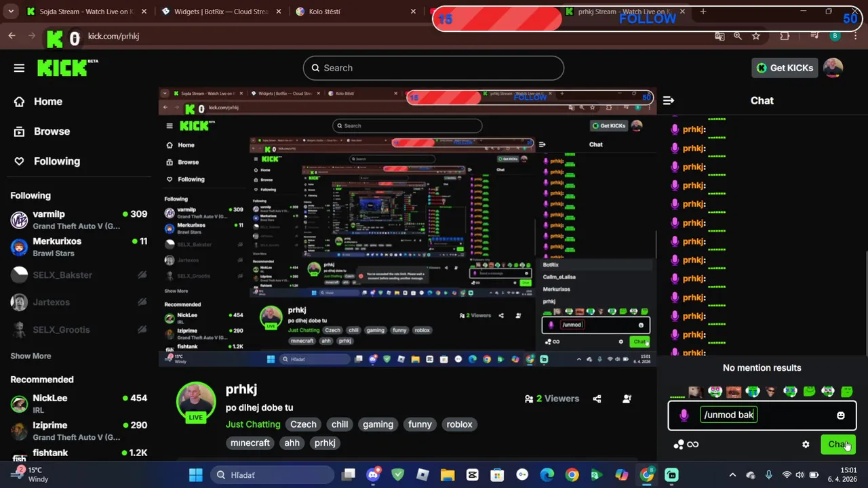Open Browse in the sidebar
This screenshot has height=488, width=868.
click(41, 131)
